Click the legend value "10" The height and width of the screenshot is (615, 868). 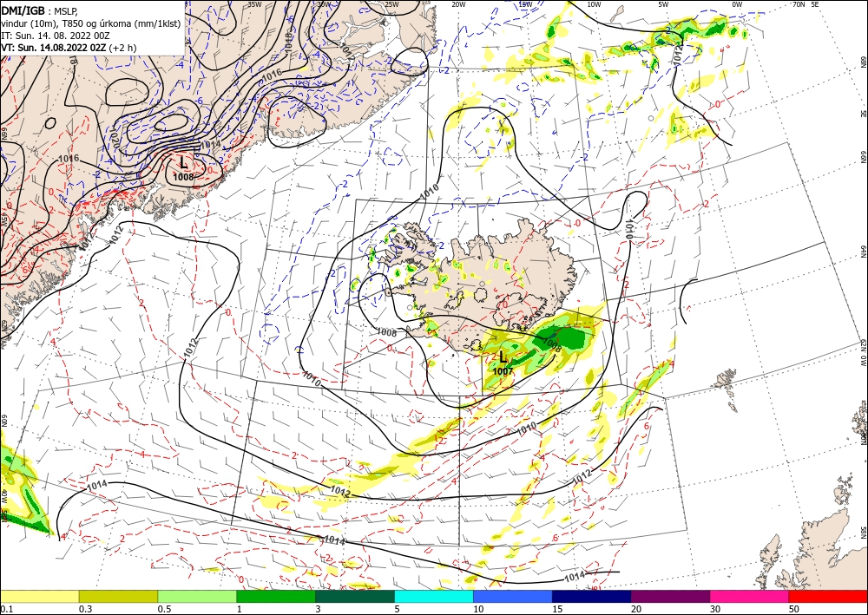click(x=478, y=609)
